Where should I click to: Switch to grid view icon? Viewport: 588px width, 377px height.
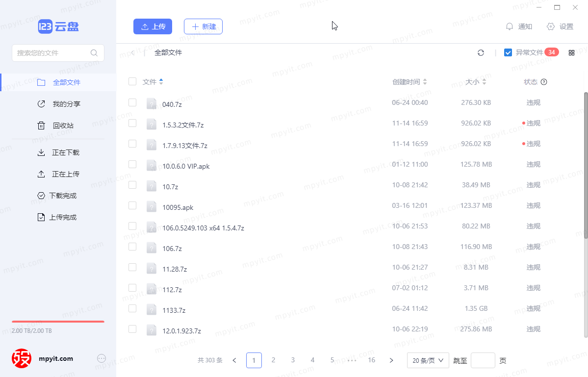point(571,53)
